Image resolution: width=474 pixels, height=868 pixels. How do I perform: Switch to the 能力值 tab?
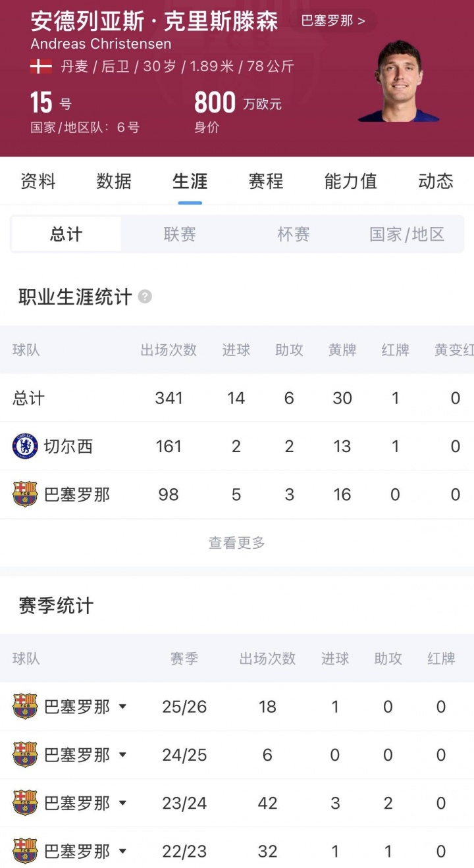point(351,181)
